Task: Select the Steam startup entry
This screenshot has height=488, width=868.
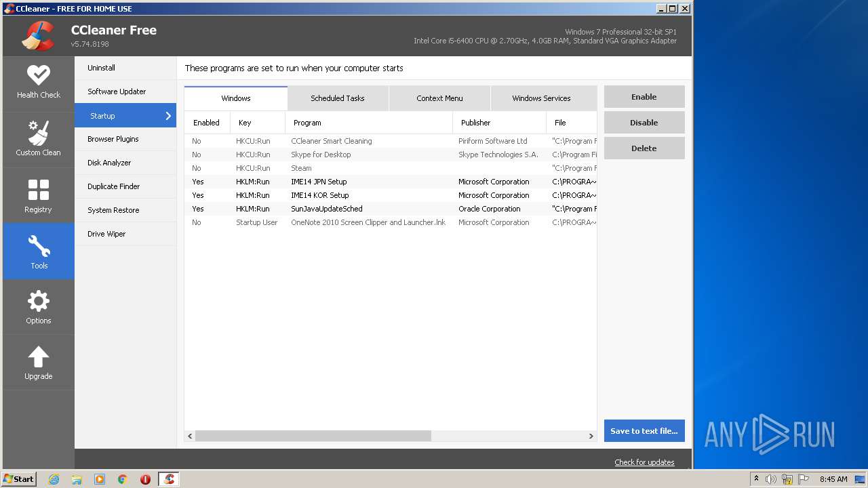Action: coord(391,168)
